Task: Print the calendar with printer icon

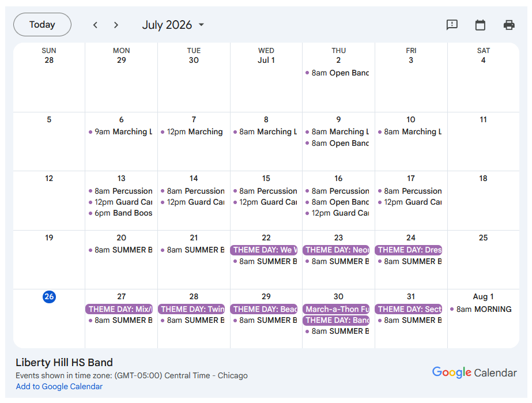Action: tap(509, 25)
